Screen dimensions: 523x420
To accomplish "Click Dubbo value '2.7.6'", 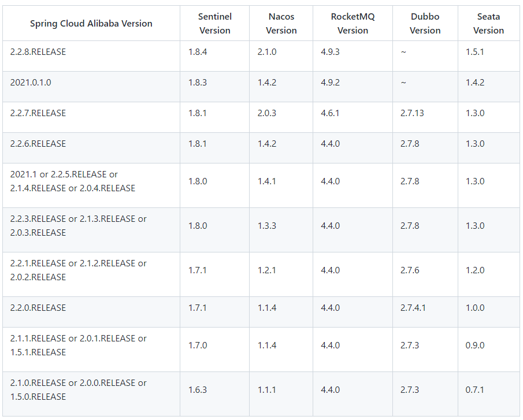I will (410, 270).
